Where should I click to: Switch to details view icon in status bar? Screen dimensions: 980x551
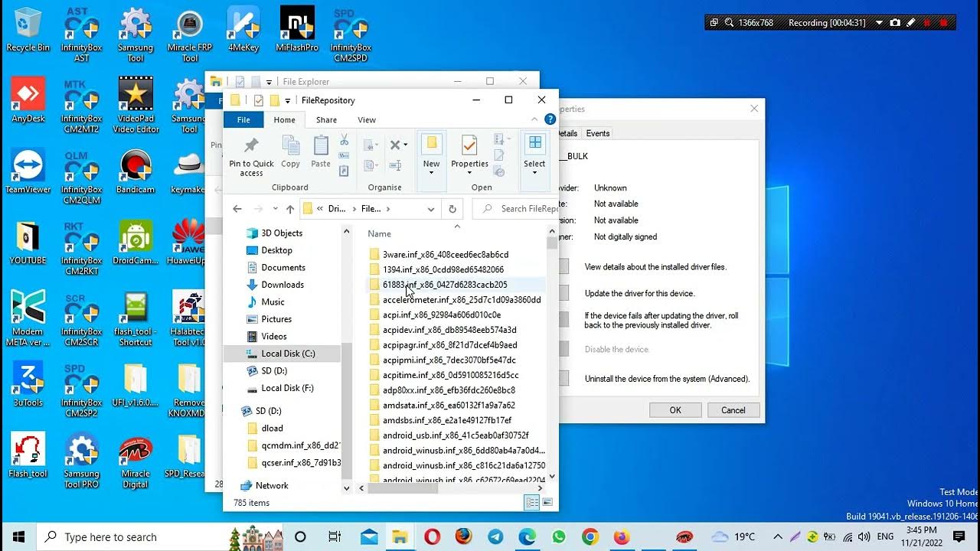(x=531, y=503)
